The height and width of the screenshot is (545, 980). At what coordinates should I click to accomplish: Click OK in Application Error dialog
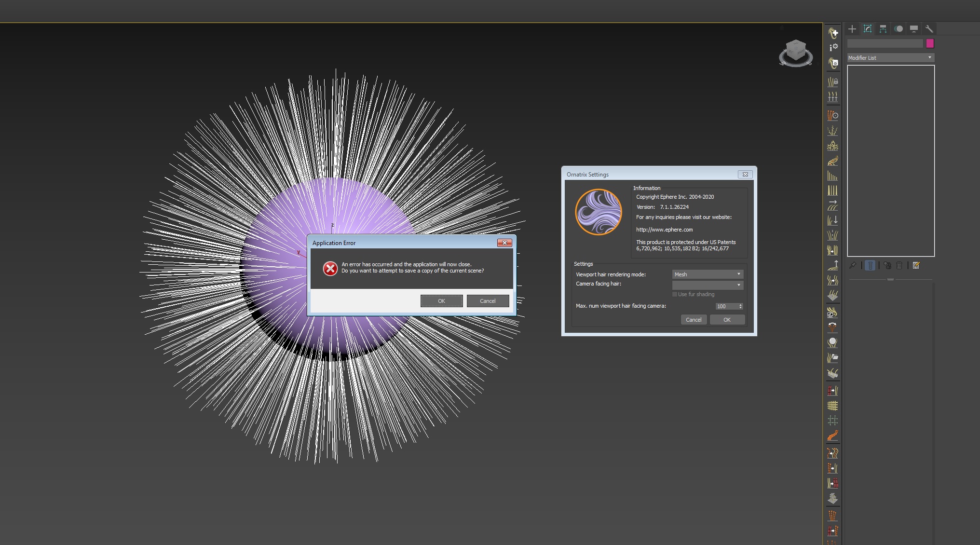click(x=441, y=301)
